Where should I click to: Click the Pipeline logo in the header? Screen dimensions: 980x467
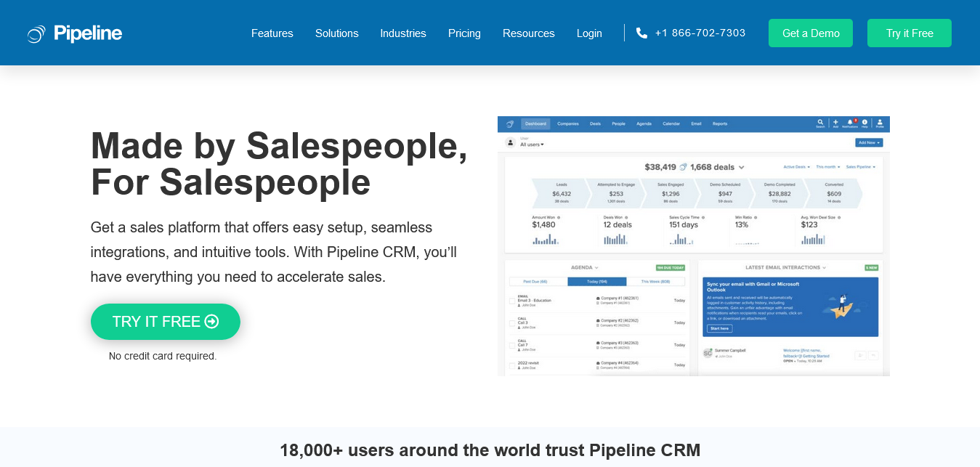coord(75,33)
